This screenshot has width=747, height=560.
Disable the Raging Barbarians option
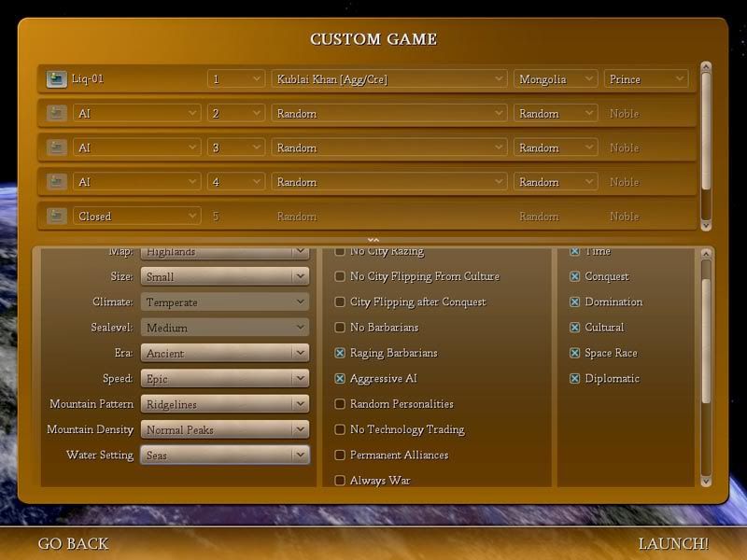pos(340,353)
